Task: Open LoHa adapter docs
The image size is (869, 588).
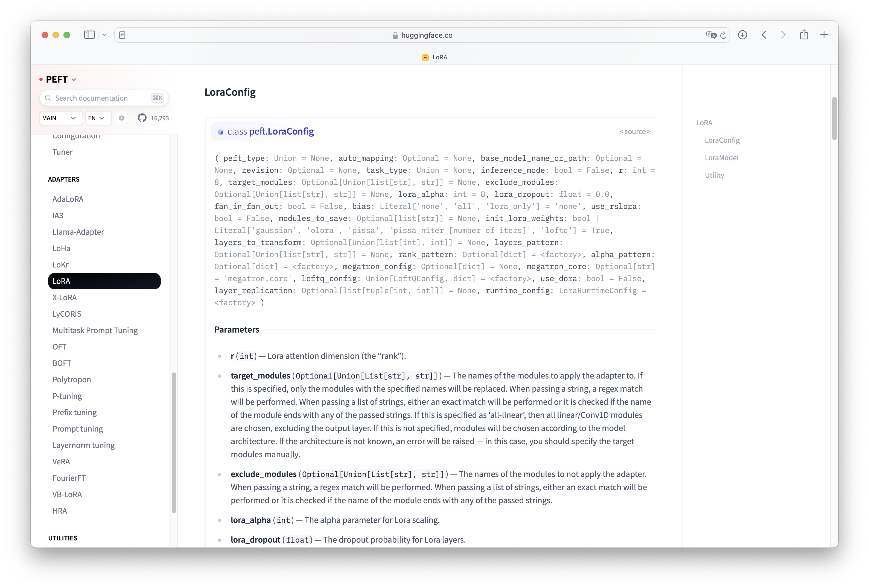Action: 61,248
